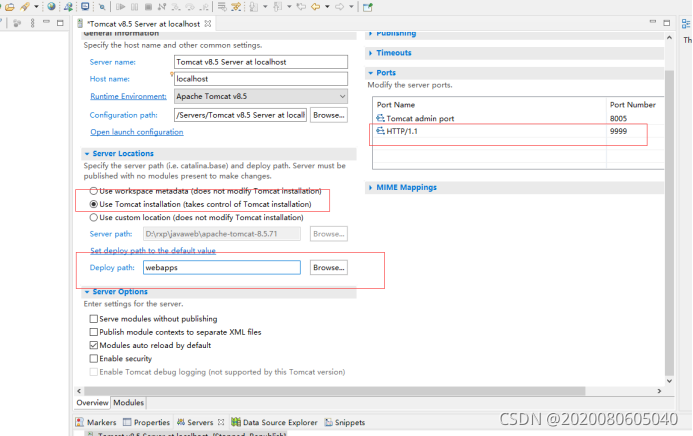693x436 pixels.
Task: Click the Deploy path text field
Action: (222, 267)
